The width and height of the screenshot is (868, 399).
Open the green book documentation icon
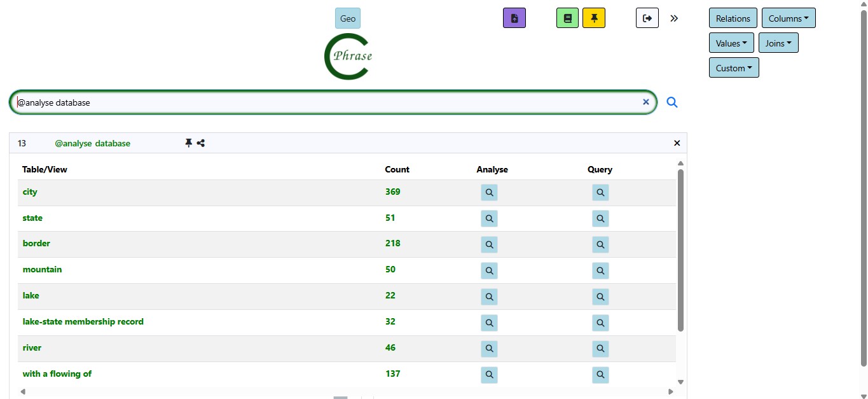pyautogui.click(x=567, y=18)
